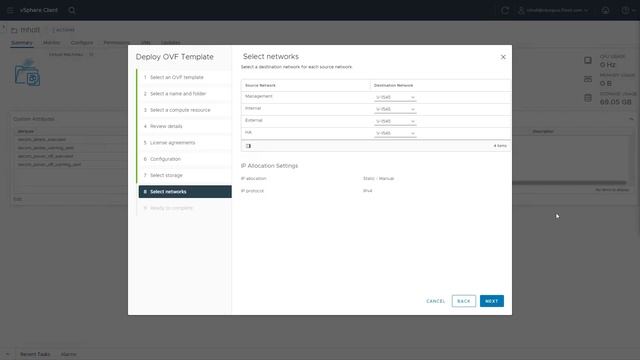This screenshot has width=640, height=360.
Task: Open destination network dropdown for Internal
Action: click(395, 109)
